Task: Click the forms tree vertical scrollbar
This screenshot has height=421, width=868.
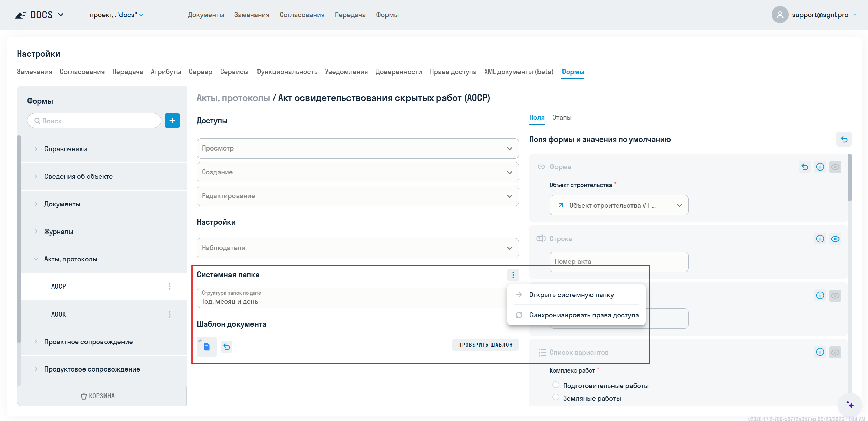Action: coord(19,239)
